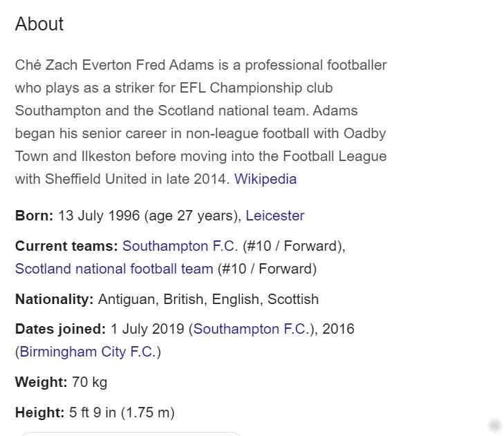Viewport: 504px width, 436px height.
Task: Click the Height label
Action: [39, 413]
